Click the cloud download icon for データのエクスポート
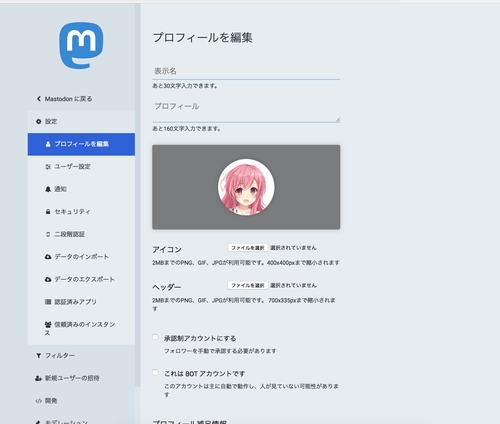Screen dimensions: 500x424 click(x=48, y=279)
